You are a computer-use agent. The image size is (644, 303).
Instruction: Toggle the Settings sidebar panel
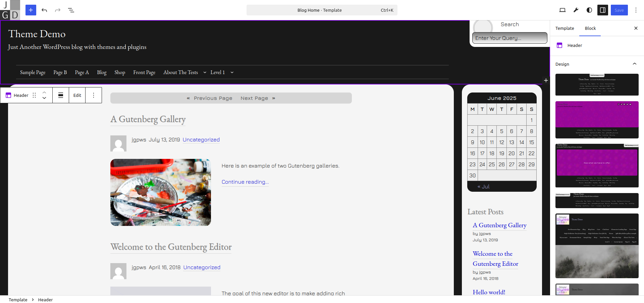[x=603, y=10]
